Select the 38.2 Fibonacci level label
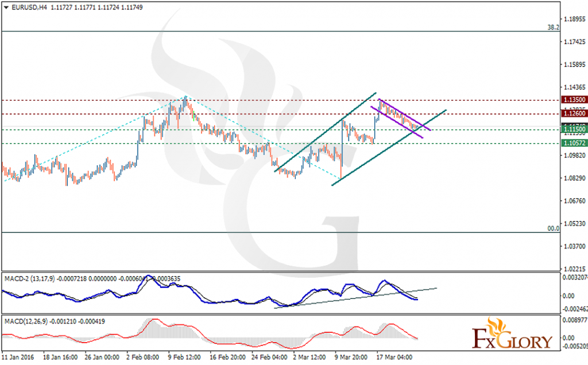Viewport: 588px width, 365px height. 553,28
